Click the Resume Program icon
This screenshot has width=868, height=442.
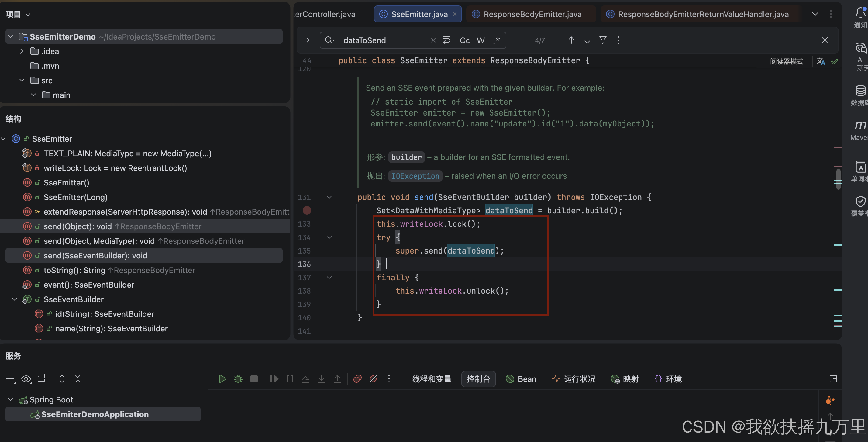point(274,379)
